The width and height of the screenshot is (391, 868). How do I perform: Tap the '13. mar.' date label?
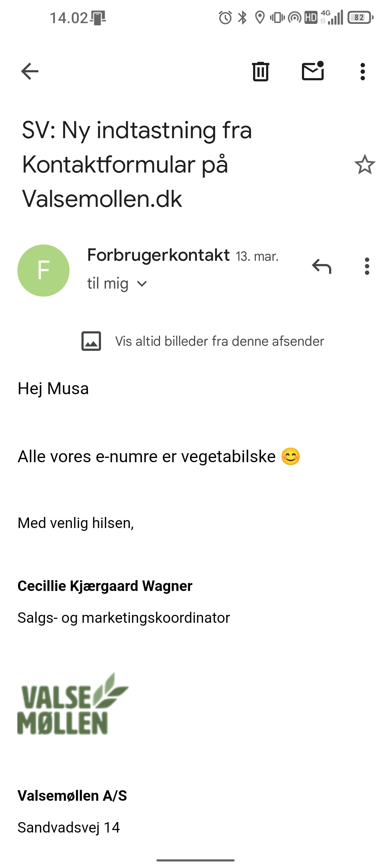point(257,256)
